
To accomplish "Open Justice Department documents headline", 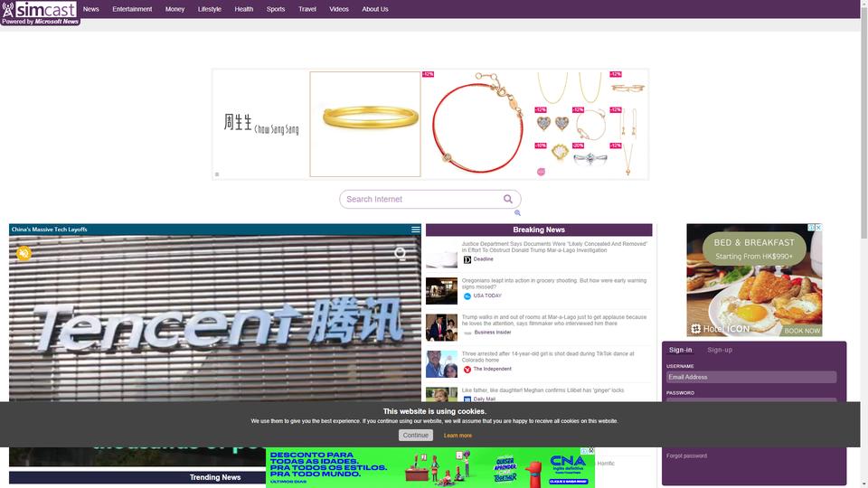I will tap(554, 247).
